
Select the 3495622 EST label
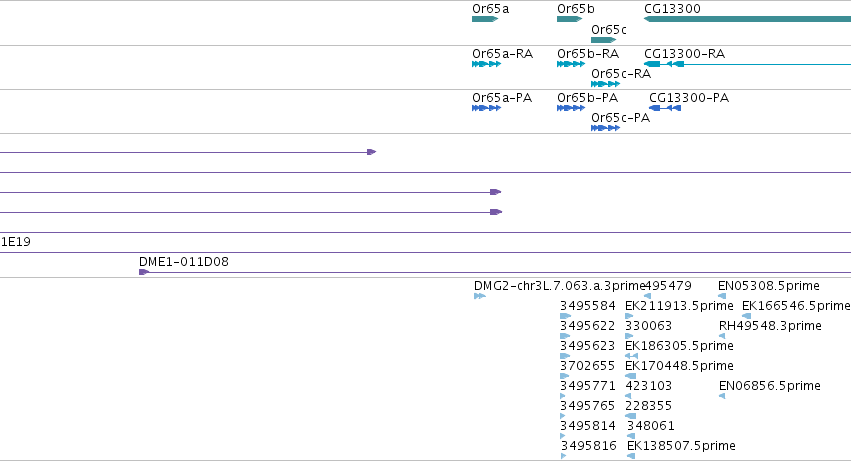click(x=588, y=326)
